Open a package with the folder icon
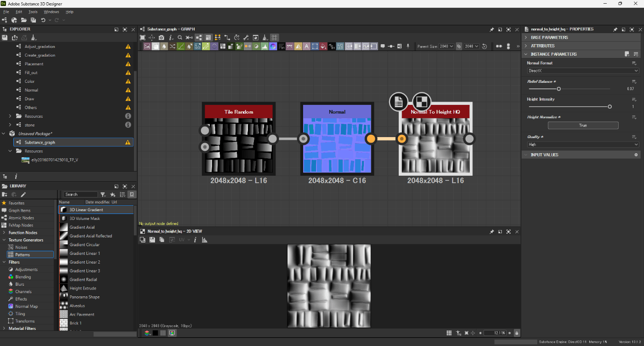The width and height of the screenshot is (644, 346). coord(23,20)
